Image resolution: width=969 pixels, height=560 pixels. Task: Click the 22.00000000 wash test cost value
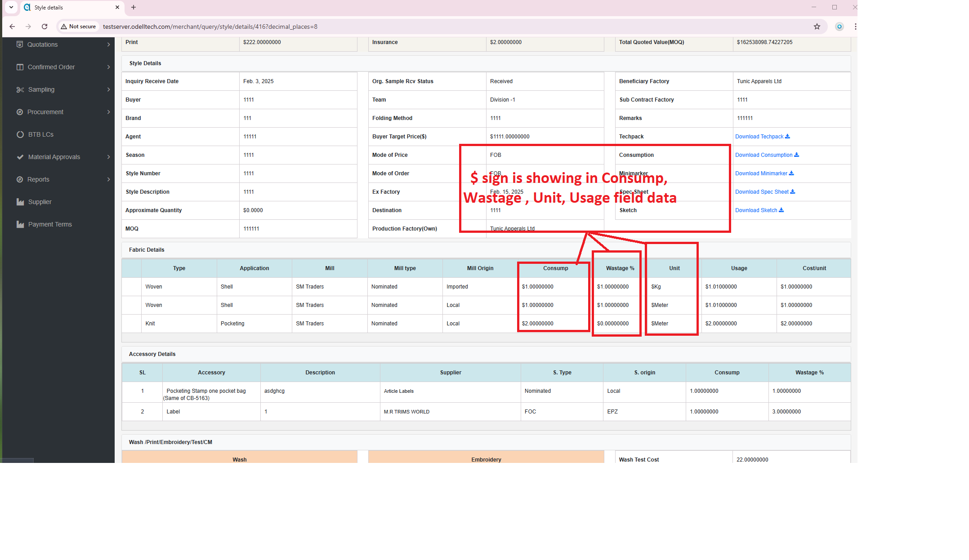(x=752, y=460)
